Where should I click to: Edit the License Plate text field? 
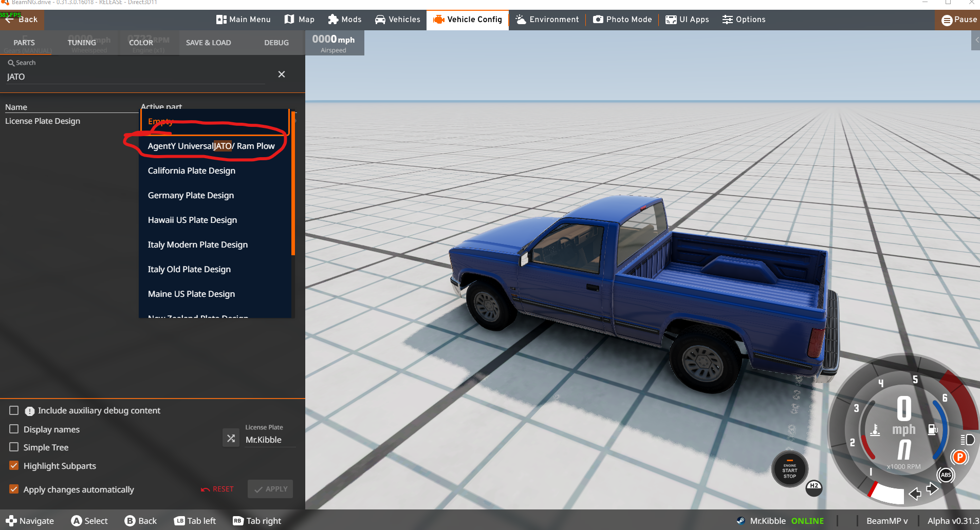270,440
